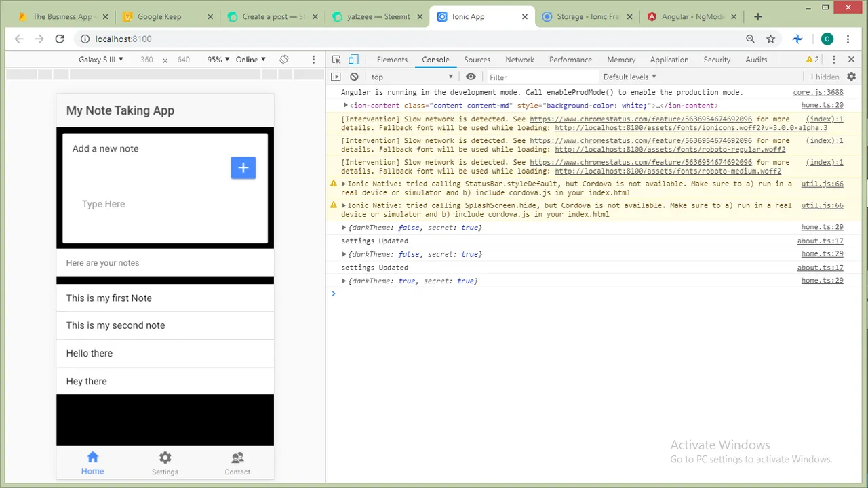Click the blue extension icon beside star
This screenshot has height=488, width=868.
point(797,39)
